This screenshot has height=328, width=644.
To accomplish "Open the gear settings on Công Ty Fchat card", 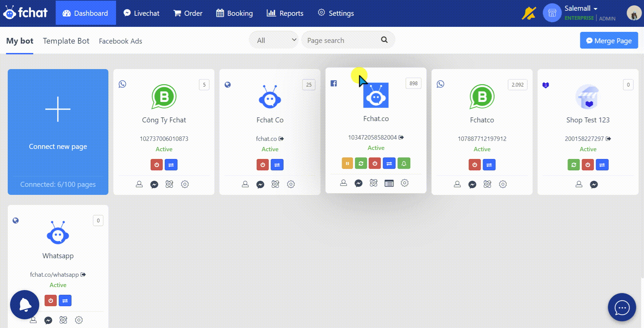I will coord(185,184).
